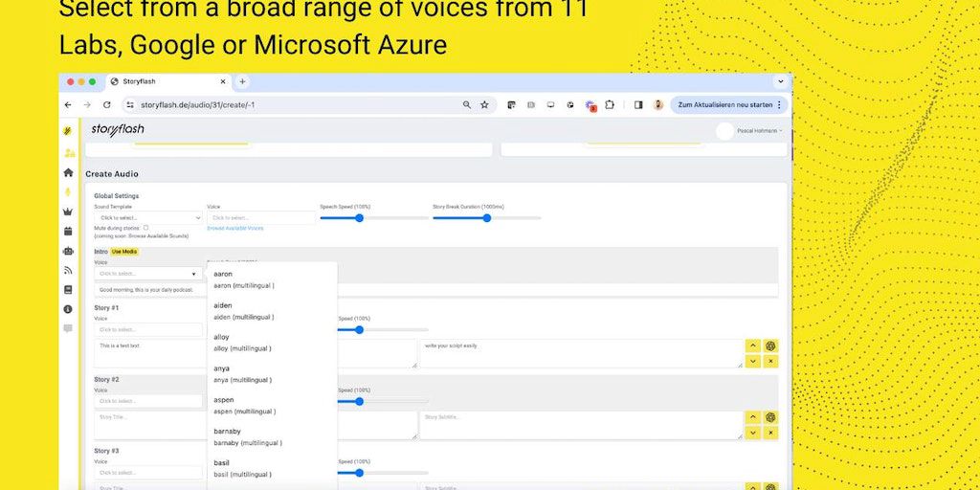The image size is (980, 490).
Task: Select the 'aaron' voice option
Action: (223, 274)
